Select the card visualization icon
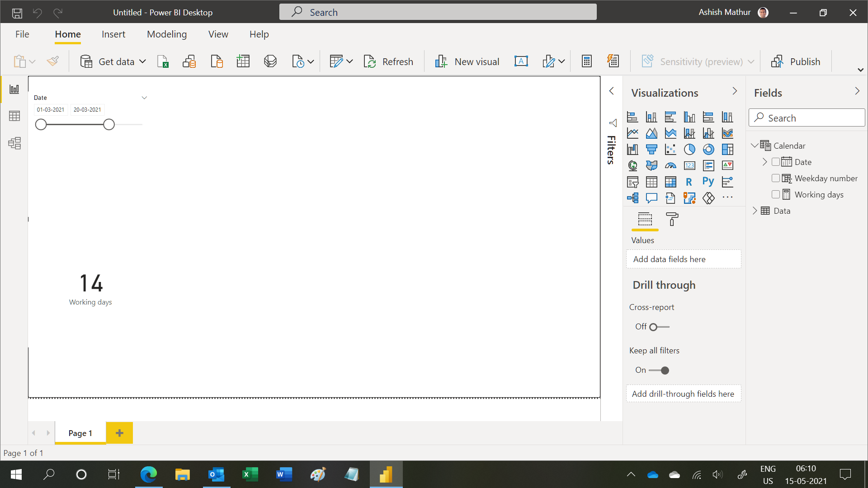This screenshot has width=868, height=488. pos(689,165)
